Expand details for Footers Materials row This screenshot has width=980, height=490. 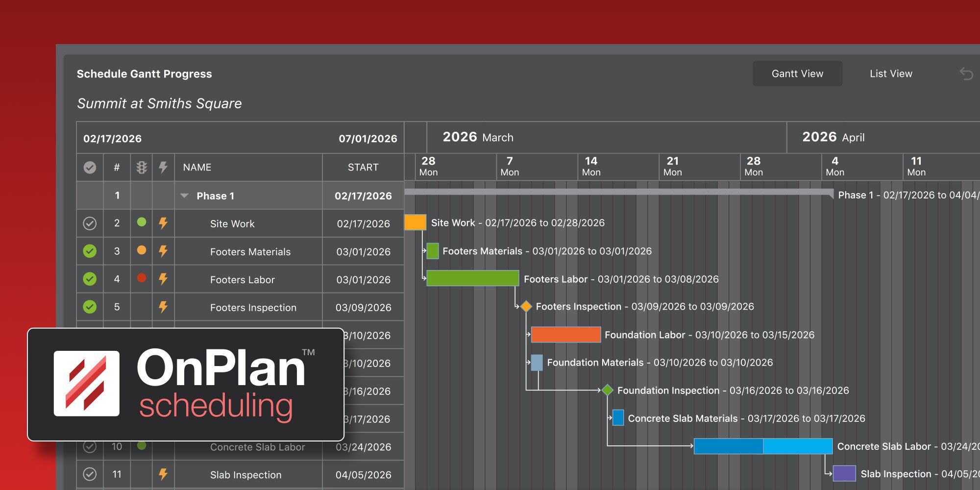pos(250,251)
